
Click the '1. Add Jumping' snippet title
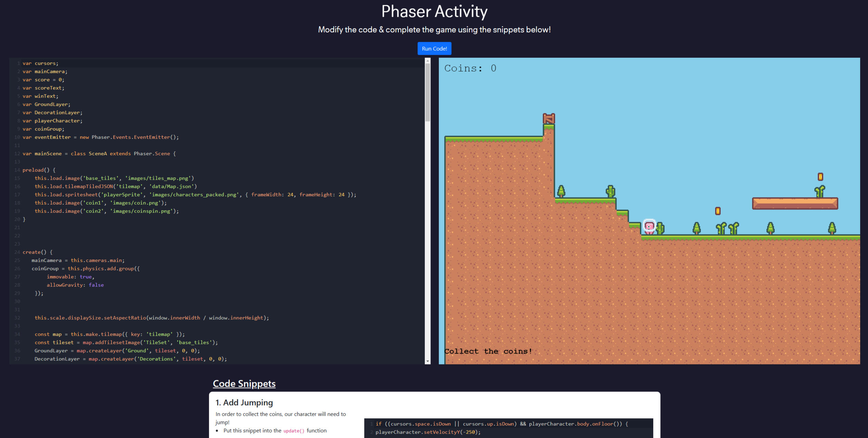pyautogui.click(x=244, y=402)
